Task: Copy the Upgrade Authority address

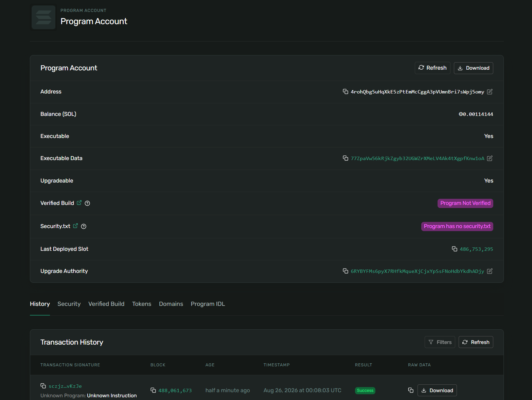Action: pos(345,271)
